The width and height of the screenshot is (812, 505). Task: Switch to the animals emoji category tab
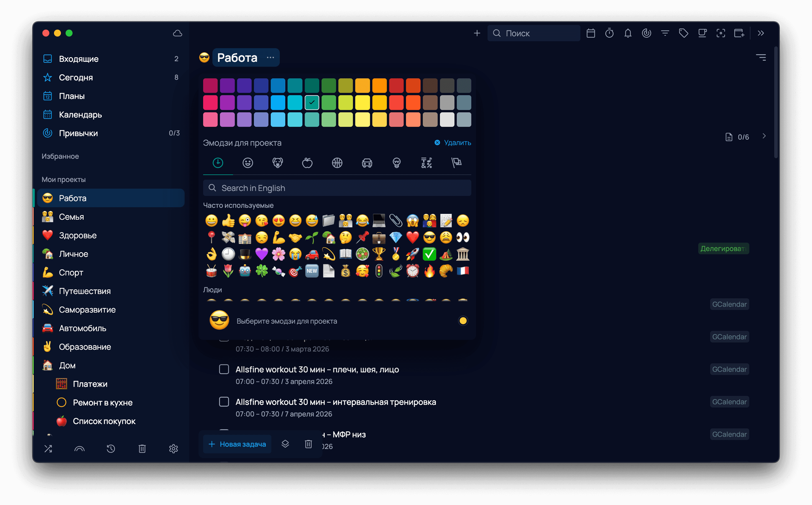tap(277, 163)
